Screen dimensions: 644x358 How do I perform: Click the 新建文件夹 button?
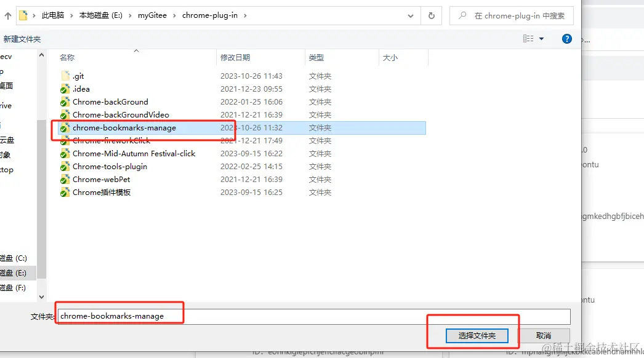(22, 39)
